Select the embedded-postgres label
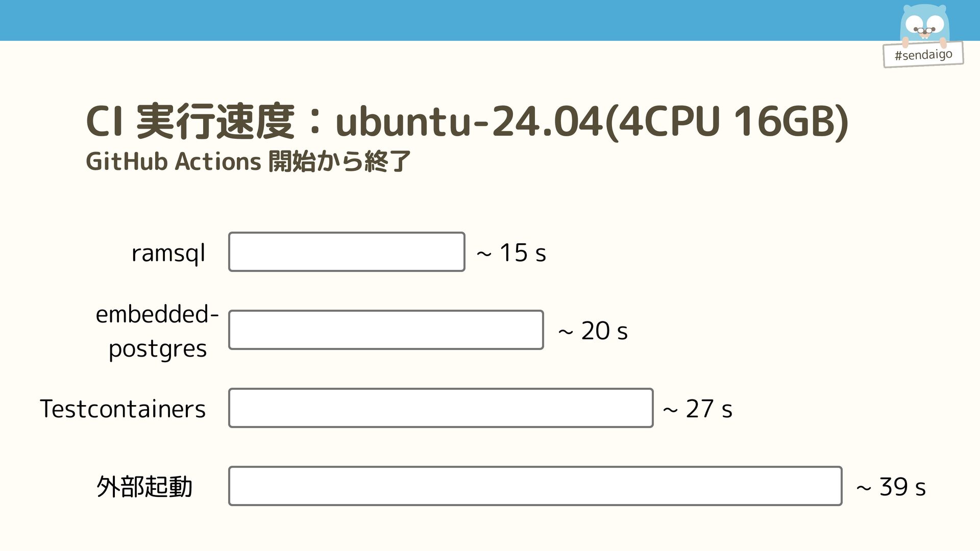 [157, 331]
